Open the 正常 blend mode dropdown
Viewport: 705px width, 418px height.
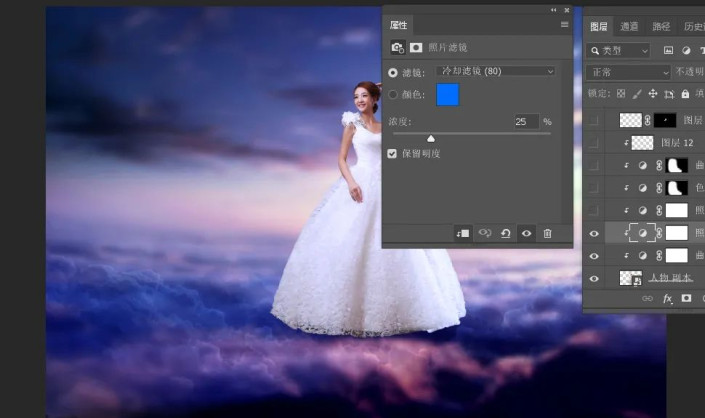point(628,72)
